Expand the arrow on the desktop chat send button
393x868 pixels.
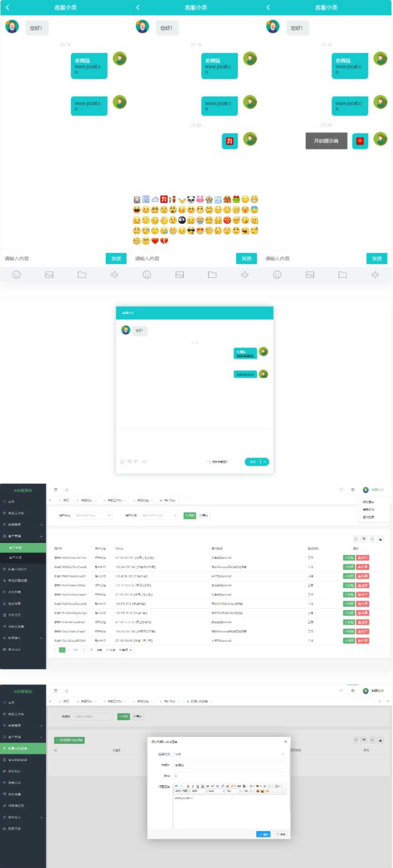point(265,462)
